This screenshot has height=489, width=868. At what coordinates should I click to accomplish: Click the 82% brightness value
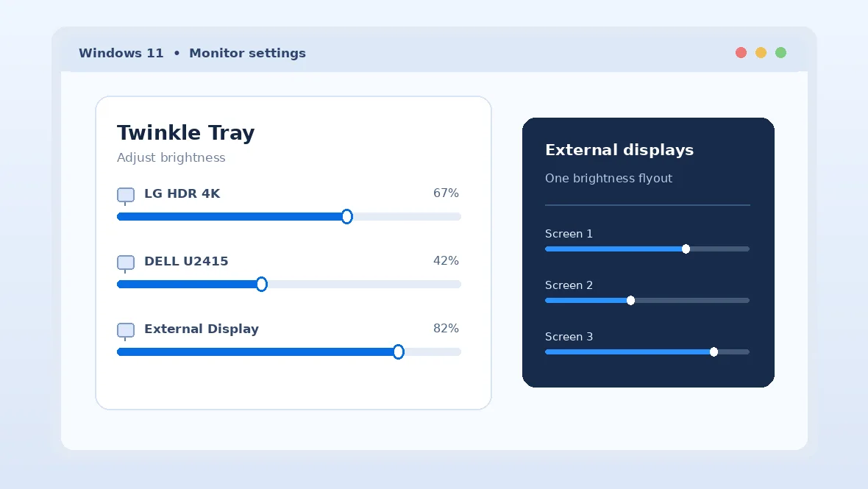pyautogui.click(x=447, y=328)
